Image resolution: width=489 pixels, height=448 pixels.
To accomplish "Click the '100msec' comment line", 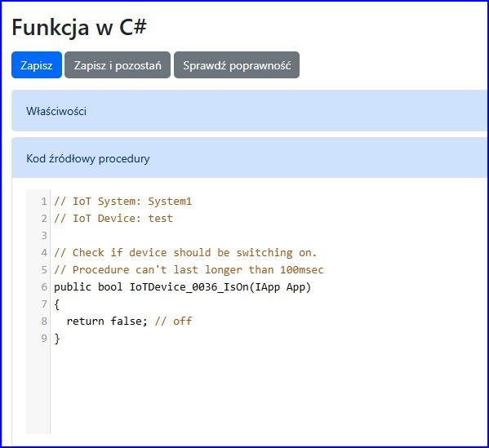I will 189,269.
